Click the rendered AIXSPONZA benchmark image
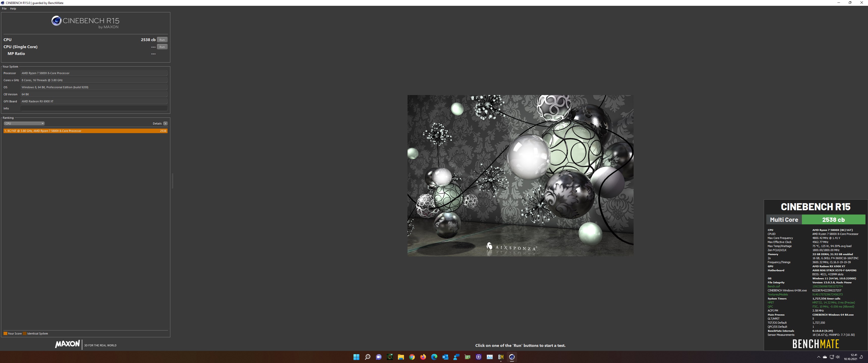Screen dimensions: 868x363 pos(520,175)
